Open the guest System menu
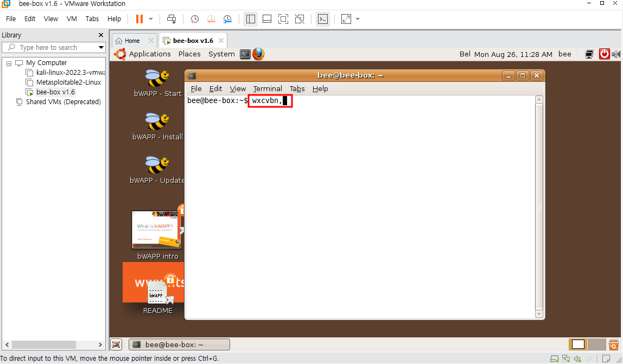Image resolution: width=623 pixels, height=364 pixels. (221, 54)
